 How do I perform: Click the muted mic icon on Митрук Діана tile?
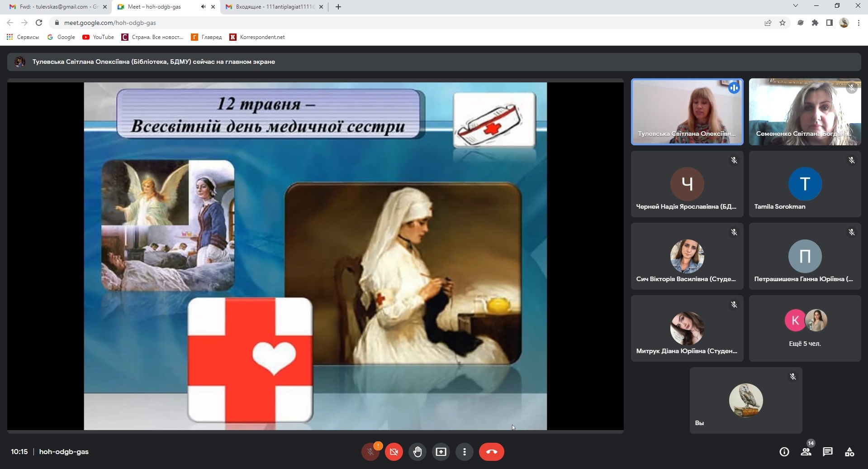pos(734,305)
